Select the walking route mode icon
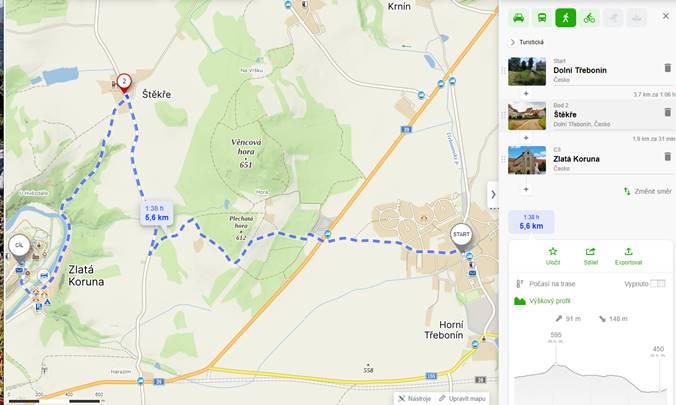 pyautogui.click(x=566, y=18)
